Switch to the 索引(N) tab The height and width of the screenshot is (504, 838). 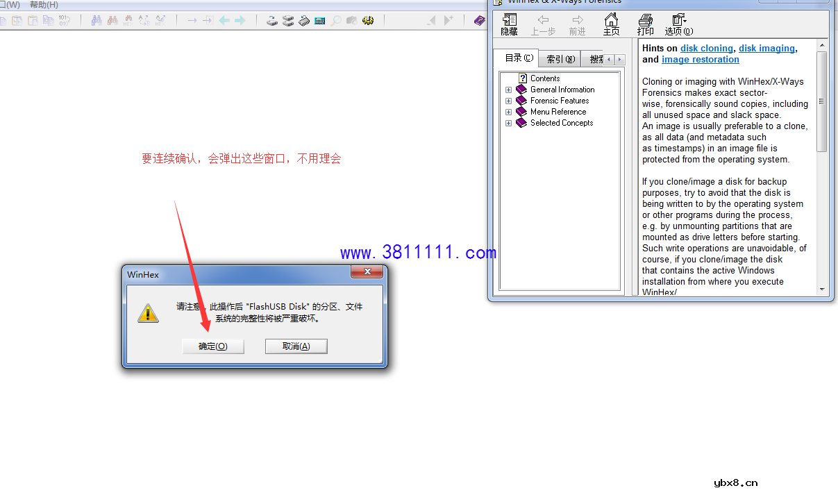click(559, 58)
